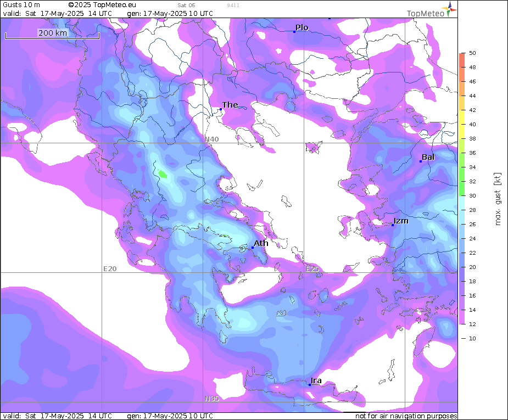Click the E20 longitude grid label
Viewport: 508px width, 420px height.
click(110, 269)
